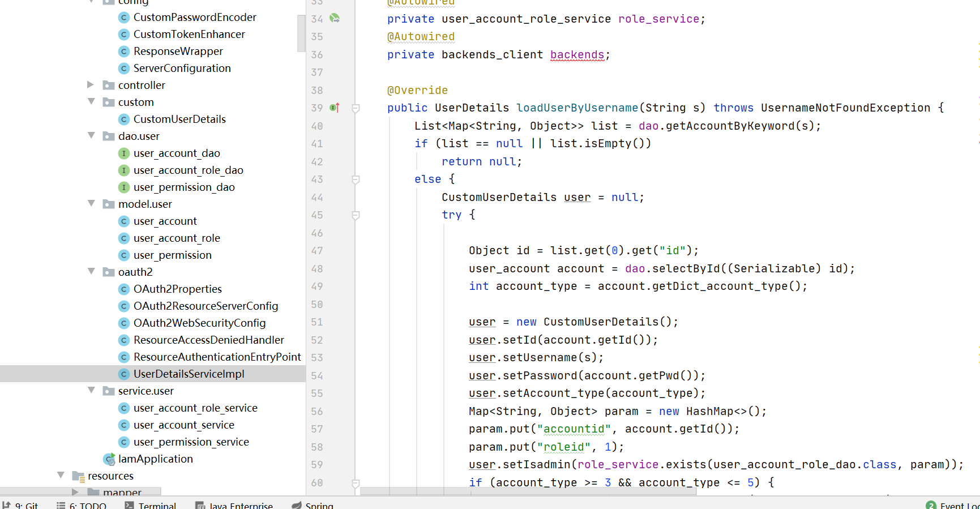The image size is (980, 509).
Task: Open the 6: TODO tool window tab
Action: (82, 505)
